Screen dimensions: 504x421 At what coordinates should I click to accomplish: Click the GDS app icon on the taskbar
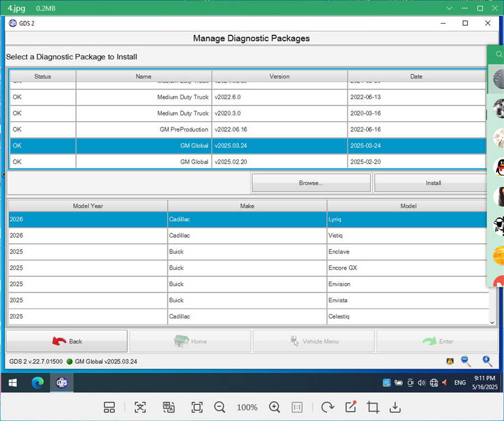(x=62, y=383)
